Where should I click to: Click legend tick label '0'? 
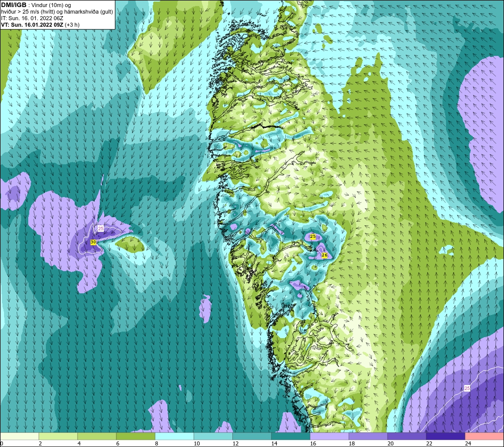[x=2, y=443]
